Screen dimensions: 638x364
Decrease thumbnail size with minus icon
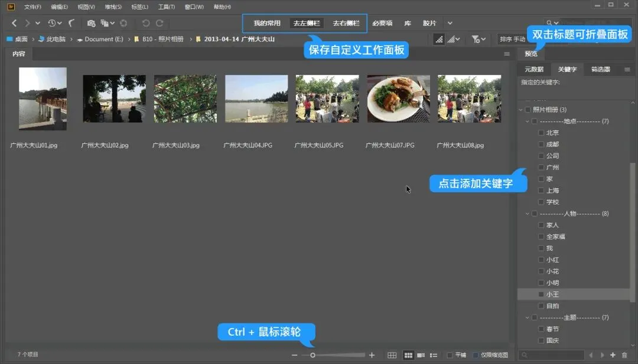295,355
